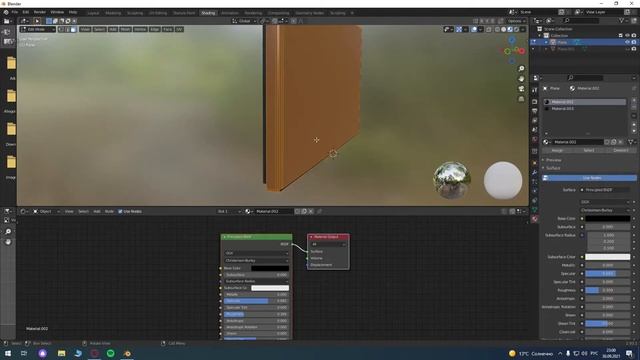Click the Use Nodes button in Surface panel
This screenshot has height=360, width=640.
point(589,178)
